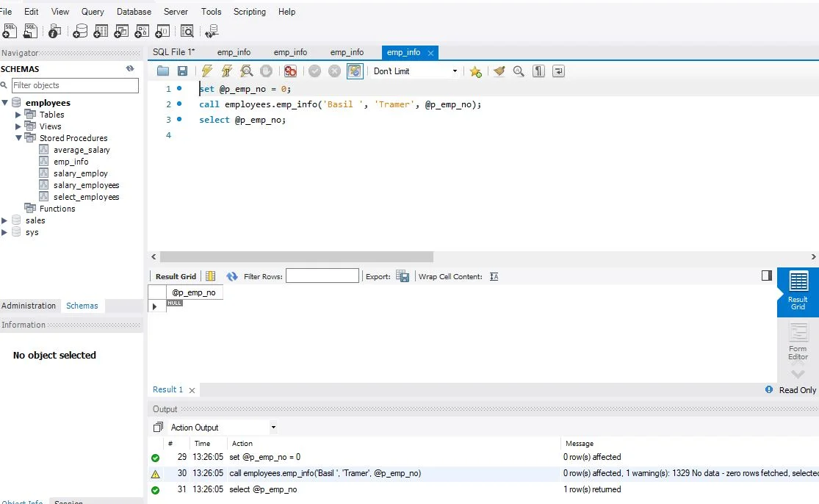819x504 pixels.
Task: Create a new schema with database icon
Action: click(x=80, y=31)
